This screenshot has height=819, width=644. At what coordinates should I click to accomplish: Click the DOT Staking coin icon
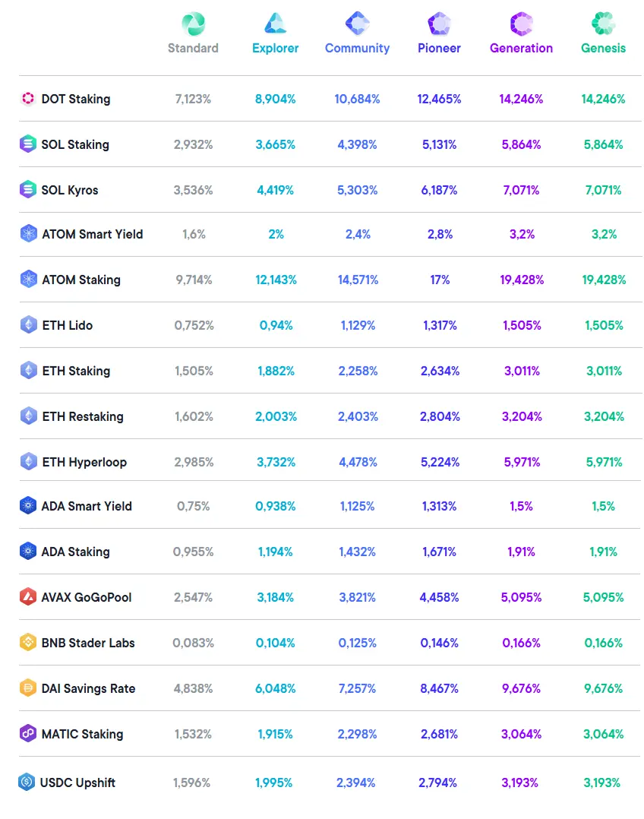click(x=28, y=99)
